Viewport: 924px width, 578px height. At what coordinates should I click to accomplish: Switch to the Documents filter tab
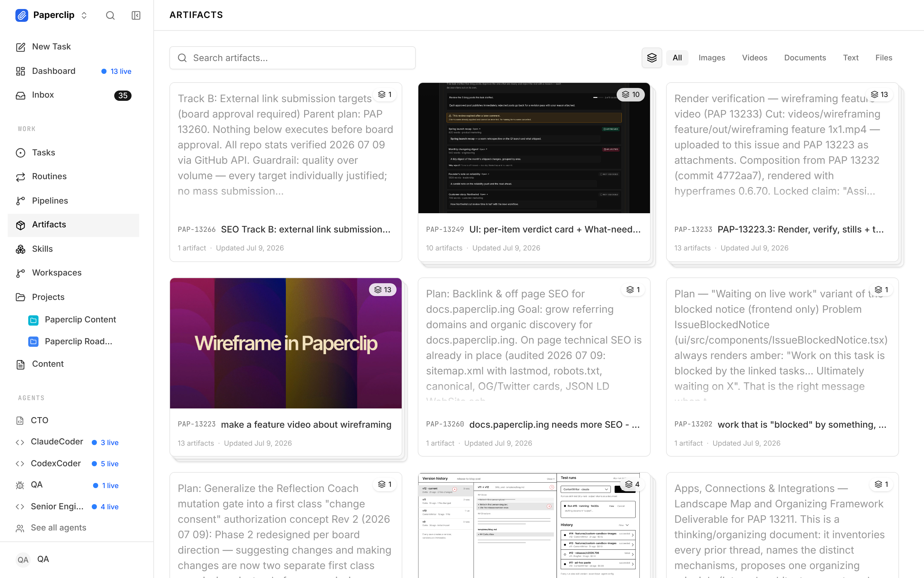click(805, 58)
